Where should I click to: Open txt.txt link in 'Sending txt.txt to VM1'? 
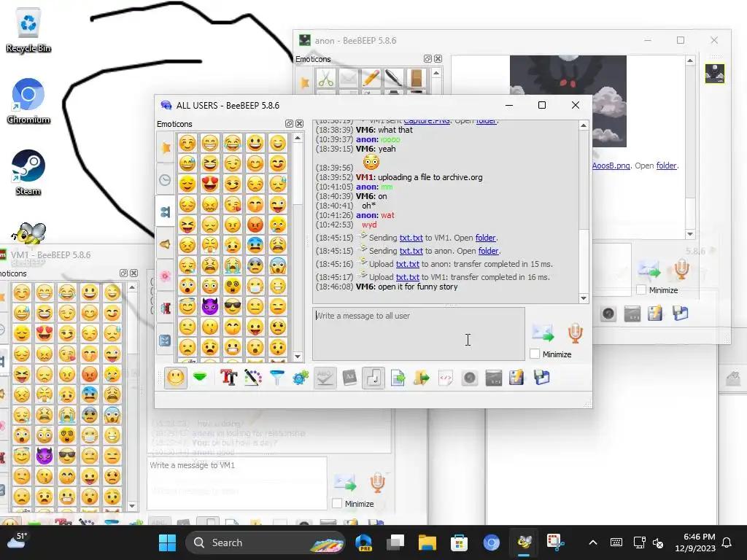pos(411,238)
